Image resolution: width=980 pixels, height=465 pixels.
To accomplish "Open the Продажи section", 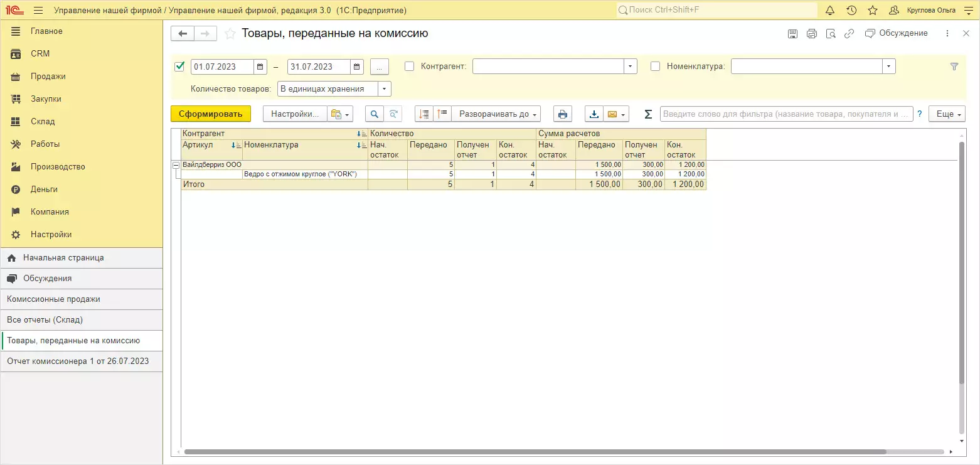I will pyautogui.click(x=48, y=77).
